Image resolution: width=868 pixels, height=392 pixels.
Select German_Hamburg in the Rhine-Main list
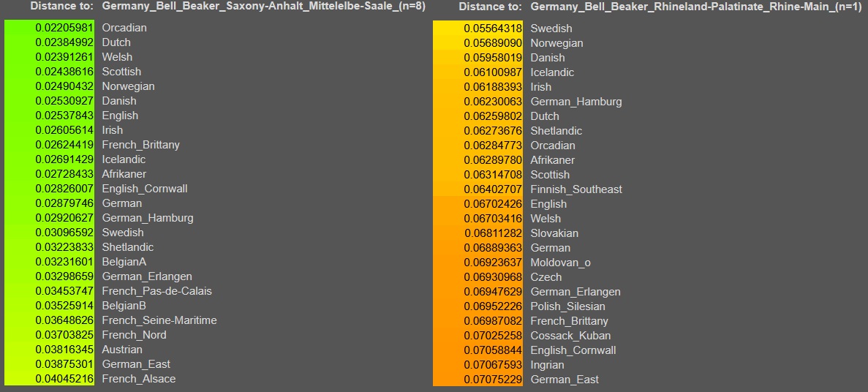[x=576, y=102]
